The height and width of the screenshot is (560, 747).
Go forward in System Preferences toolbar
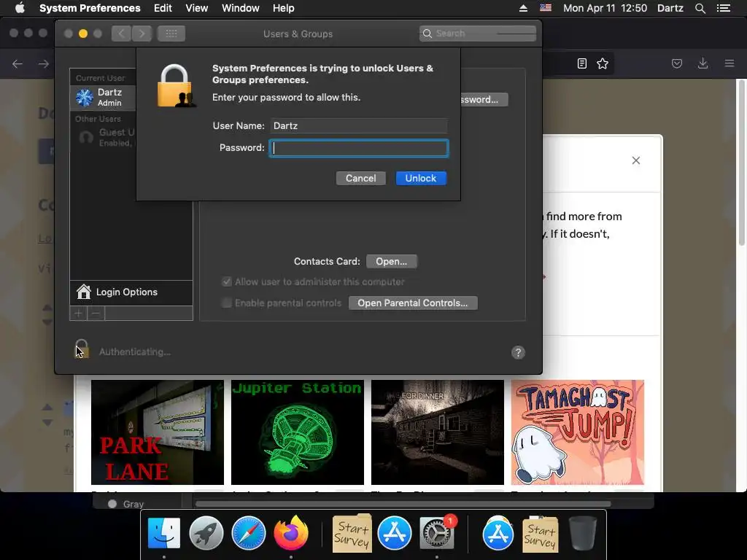pos(142,34)
